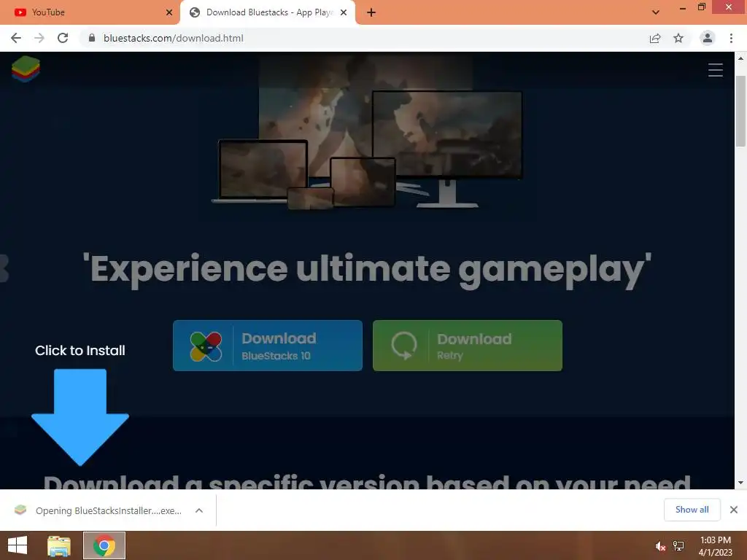Click the BlueStacks 10 multicolor icon
747x560 pixels.
[x=206, y=346]
